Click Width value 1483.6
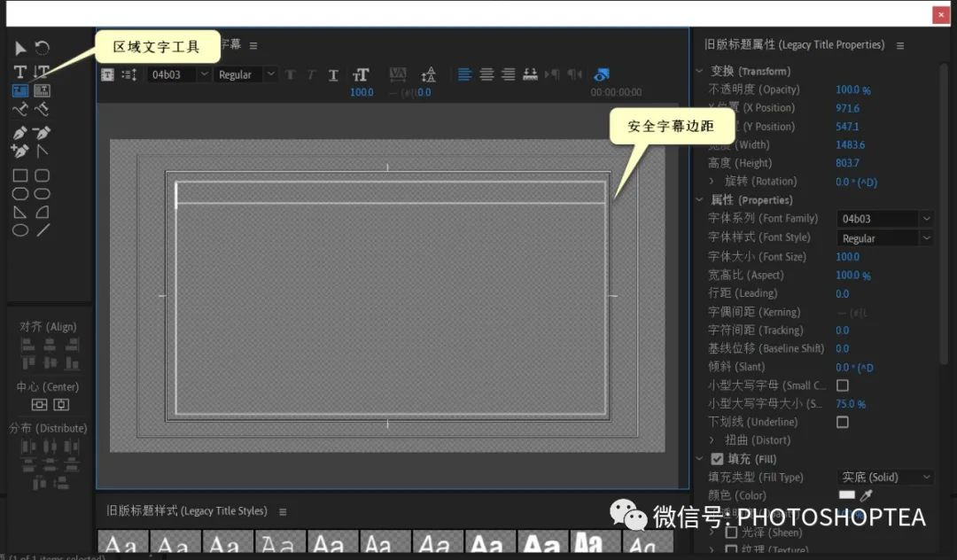Image resolution: width=957 pixels, height=560 pixels. pyautogui.click(x=850, y=144)
